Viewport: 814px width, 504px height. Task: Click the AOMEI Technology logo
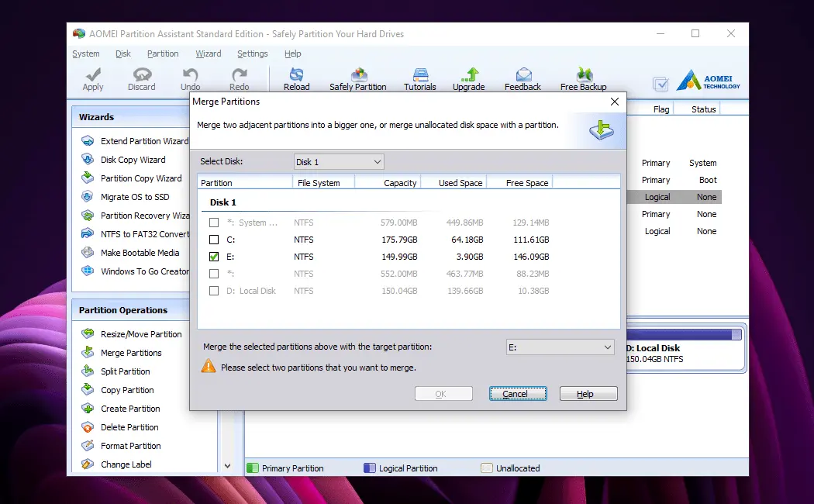[708, 81]
